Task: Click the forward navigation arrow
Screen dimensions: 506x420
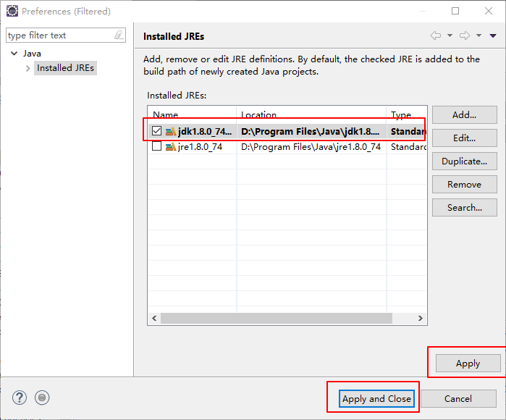Action: [x=465, y=35]
